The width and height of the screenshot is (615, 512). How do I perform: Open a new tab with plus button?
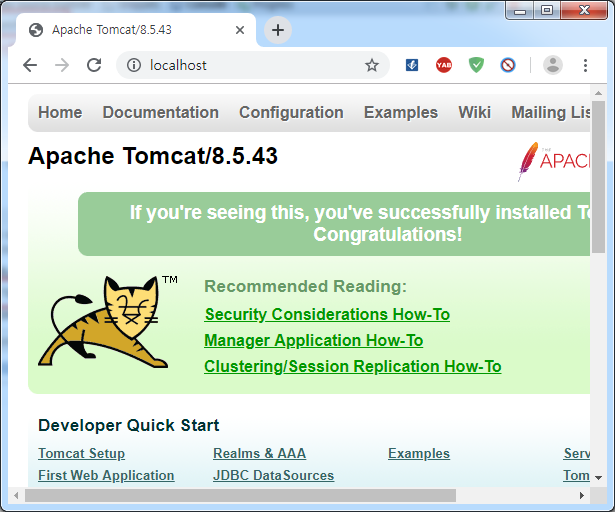click(x=278, y=30)
